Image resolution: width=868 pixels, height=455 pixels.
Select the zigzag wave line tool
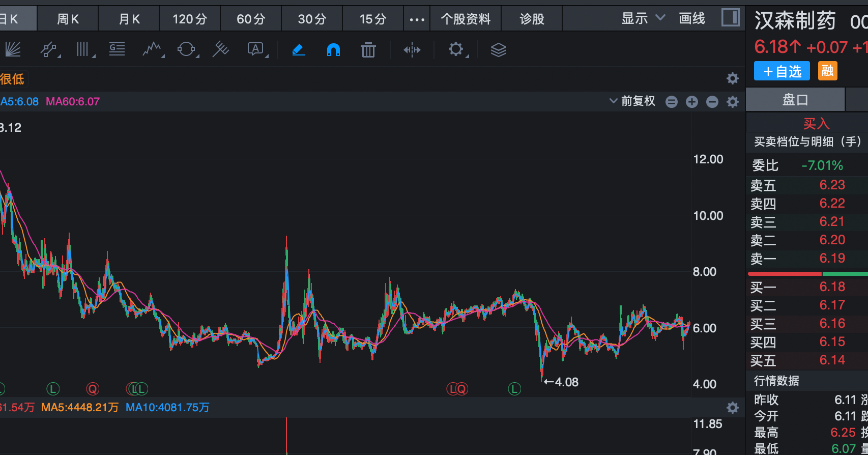pyautogui.click(x=152, y=49)
